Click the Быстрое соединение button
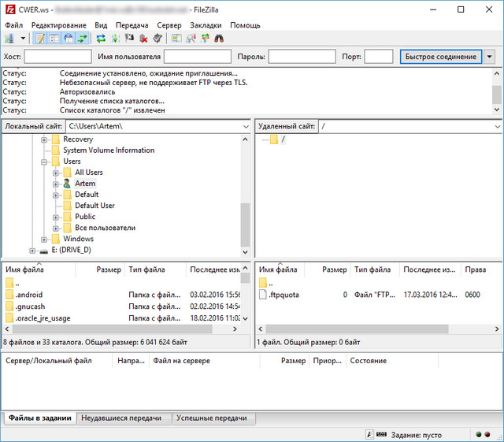Viewport: 504px width, 442px height. point(439,57)
